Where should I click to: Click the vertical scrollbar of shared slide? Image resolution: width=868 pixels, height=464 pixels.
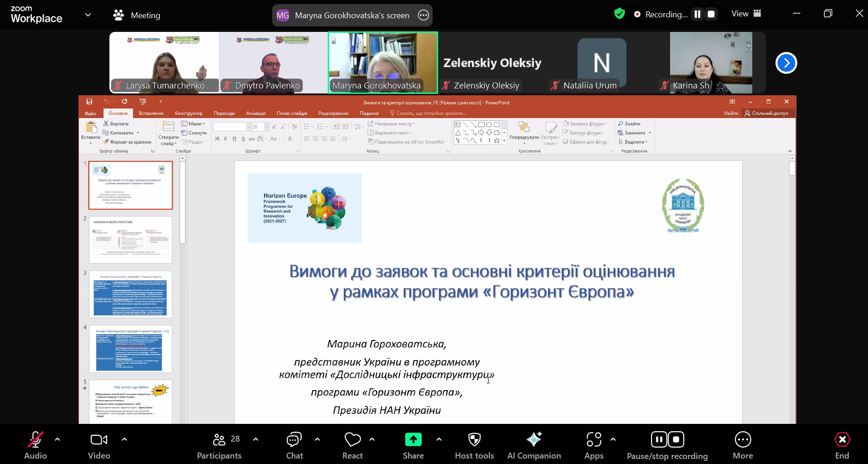coord(792,273)
